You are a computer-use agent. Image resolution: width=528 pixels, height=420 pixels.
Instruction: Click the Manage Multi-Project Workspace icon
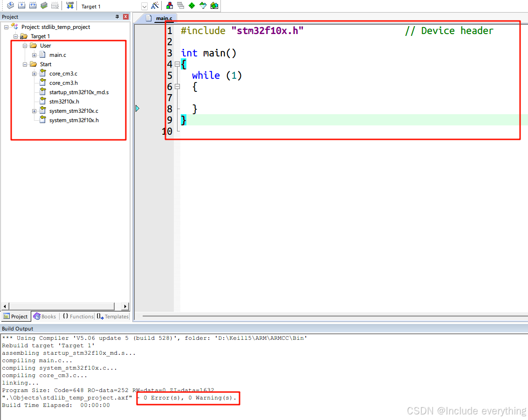tap(180, 6)
